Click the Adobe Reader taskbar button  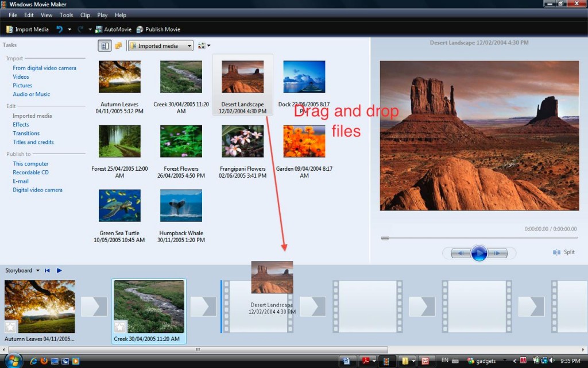[368, 361]
